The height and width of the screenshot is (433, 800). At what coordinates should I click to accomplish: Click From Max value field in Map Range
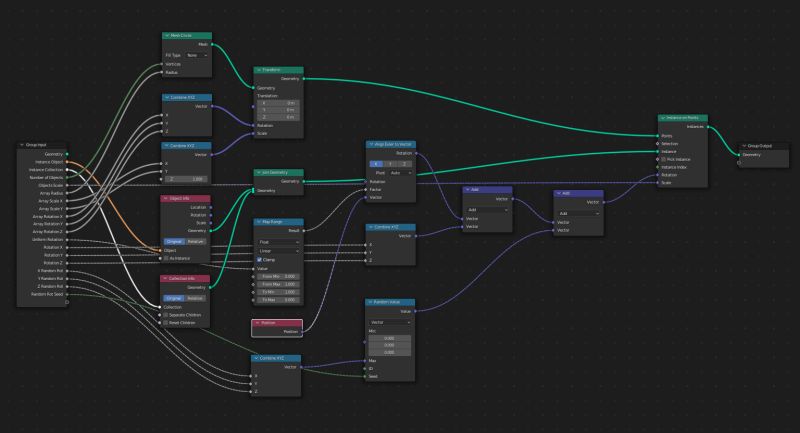(x=279, y=284)
